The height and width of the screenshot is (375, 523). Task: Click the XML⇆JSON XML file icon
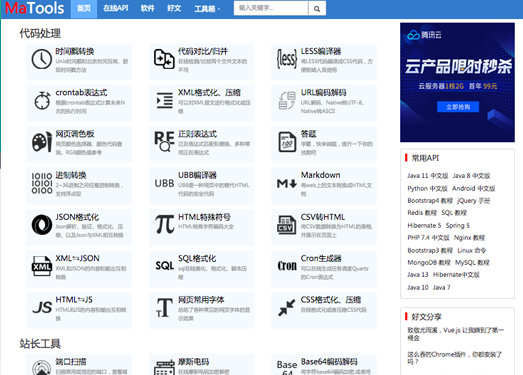click(x=42, y=266)
